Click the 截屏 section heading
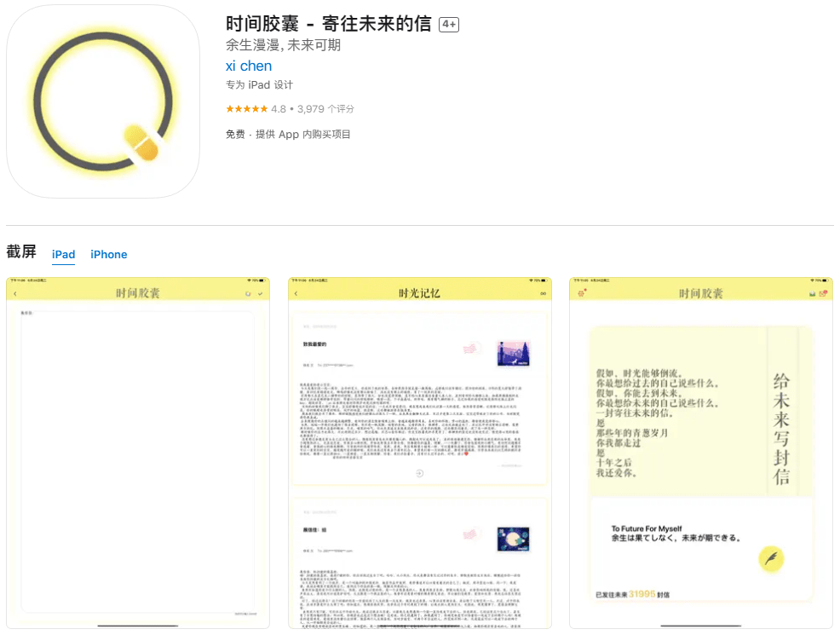Screen dimensions: 840x635 [x=21, y=251]
